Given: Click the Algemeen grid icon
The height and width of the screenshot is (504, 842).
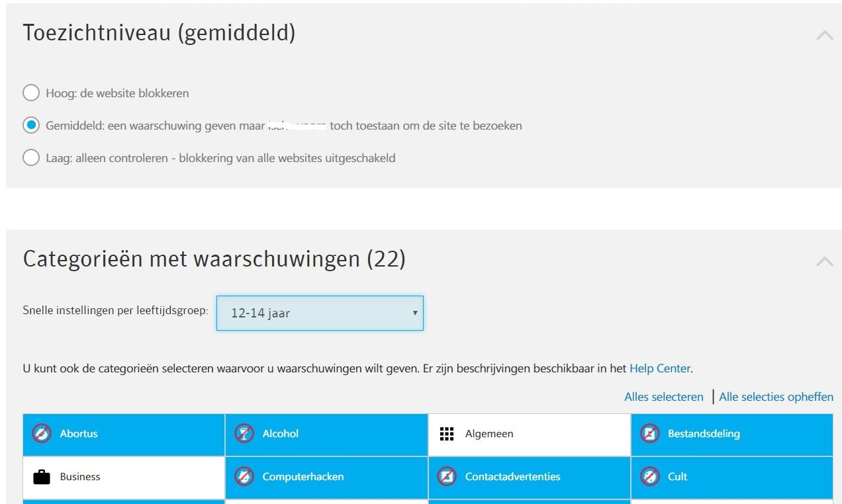Looking at the screenshot, I should click(447, 434).
